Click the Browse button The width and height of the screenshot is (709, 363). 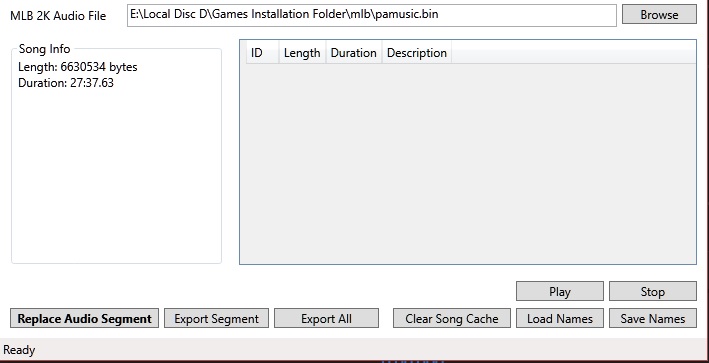pos(659,14)
